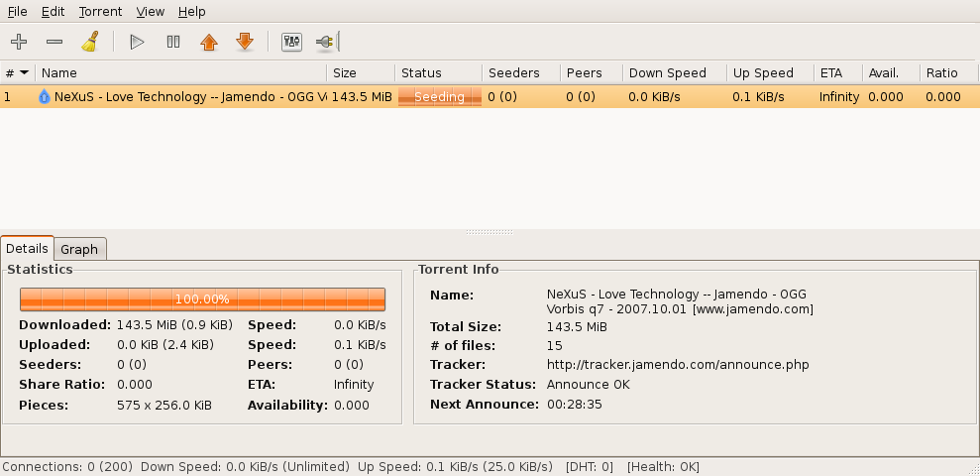This screenshot has width=980, height=476.
Task: Open the Preferences mixer icon
Action: point(292,42)
